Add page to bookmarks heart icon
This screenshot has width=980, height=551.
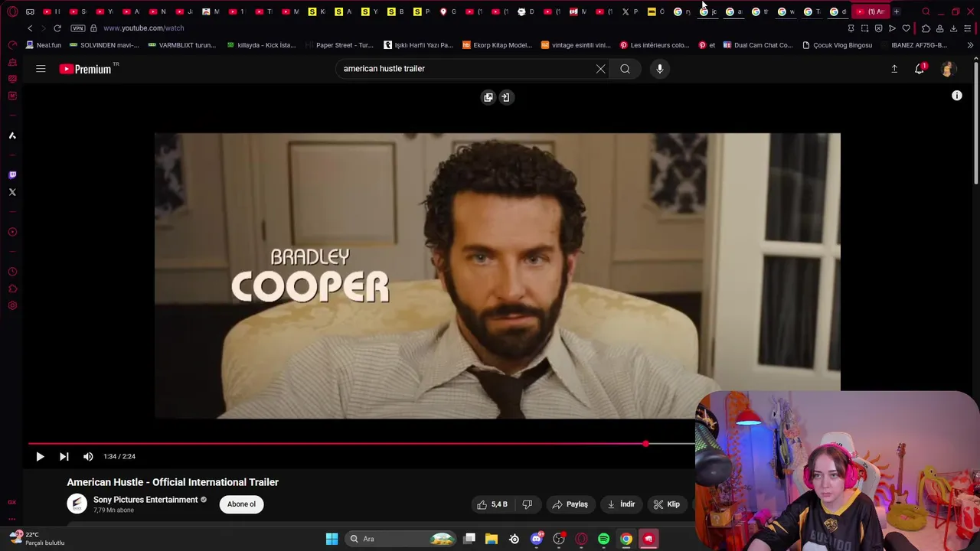pyautogui.click(x=906, y=28)
